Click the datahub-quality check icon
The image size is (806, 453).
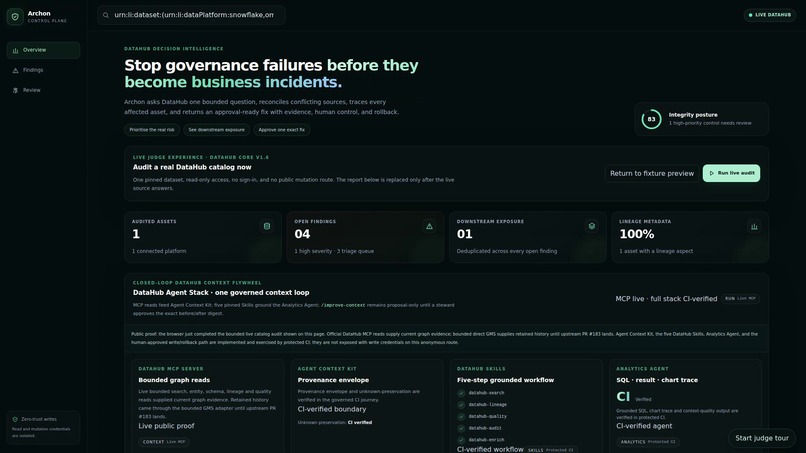(x=461, y=417)
